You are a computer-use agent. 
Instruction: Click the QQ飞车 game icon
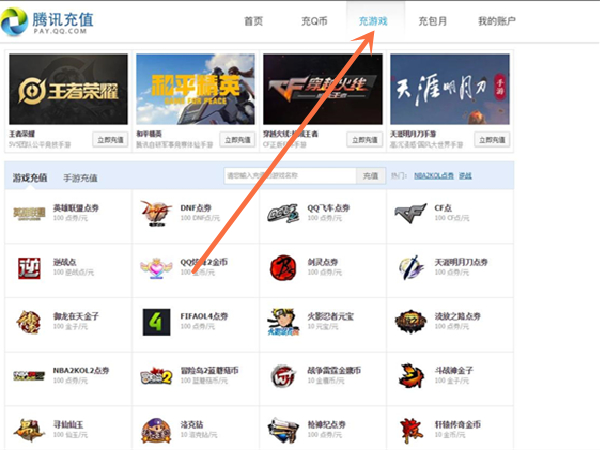(x=283, y=213)
